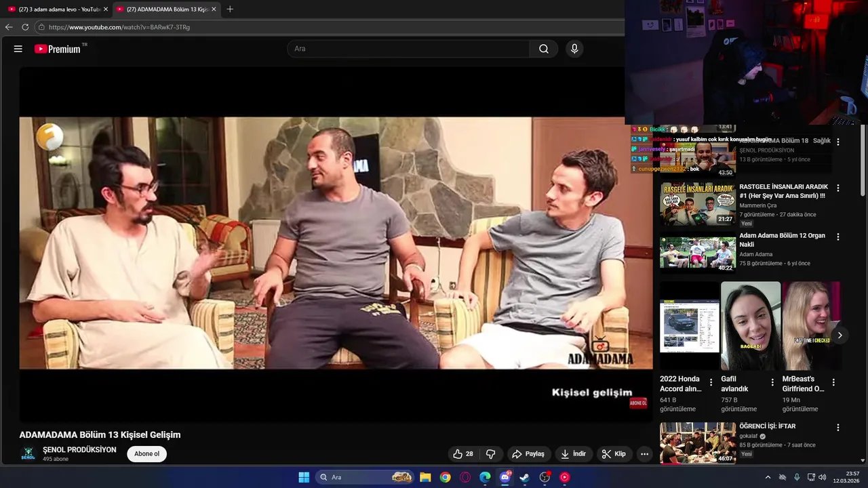Open Microsoft Edge from taskbar
This screenshot has width=868, height=488.
[x=485, y=477]
